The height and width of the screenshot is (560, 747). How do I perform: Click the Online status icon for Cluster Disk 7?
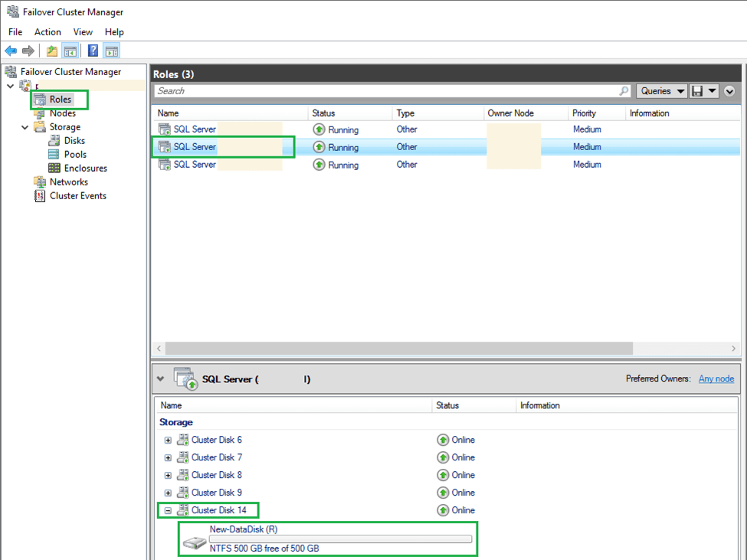(443, 457)
